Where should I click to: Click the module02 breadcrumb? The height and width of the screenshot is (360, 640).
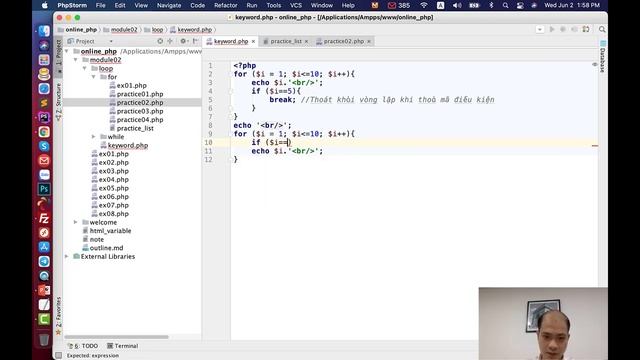point(124,30)
